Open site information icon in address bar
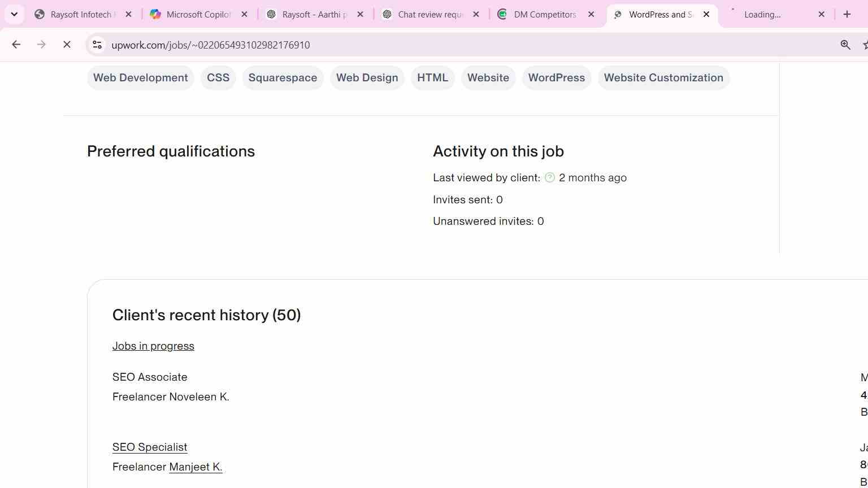Image resolution: width=868 pixels, height=488 pixels. (97, 45)
